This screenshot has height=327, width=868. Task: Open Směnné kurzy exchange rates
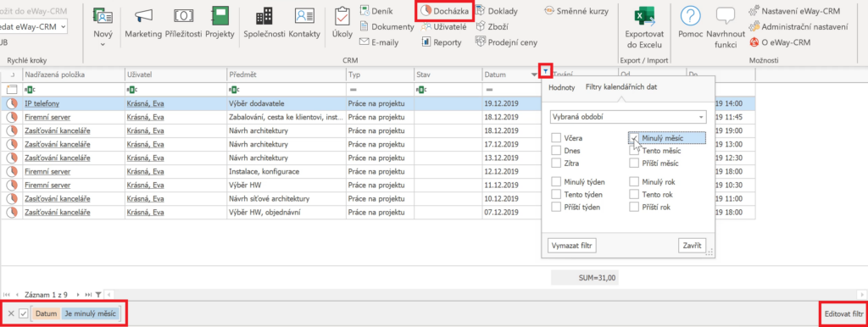click(x=576, y=11)
